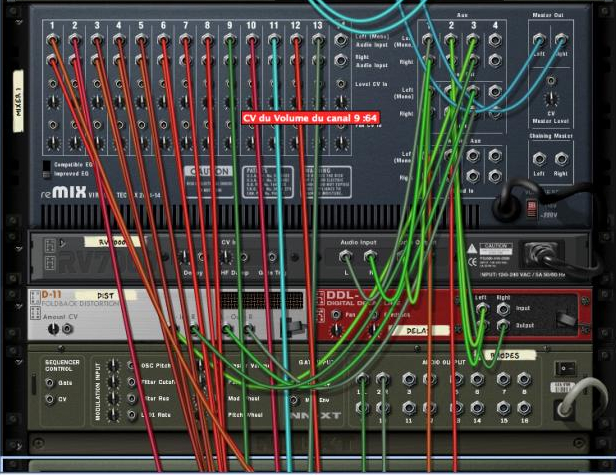This screenshot has width=616, height=475.
Task: Click the Master Out Left jack
Action: (x=539, y=42)
